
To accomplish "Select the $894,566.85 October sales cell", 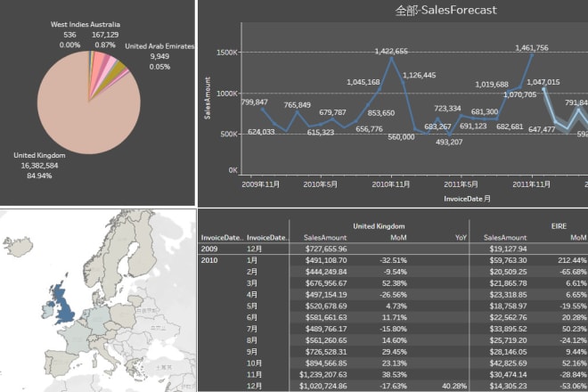I will tap(326, 363).
